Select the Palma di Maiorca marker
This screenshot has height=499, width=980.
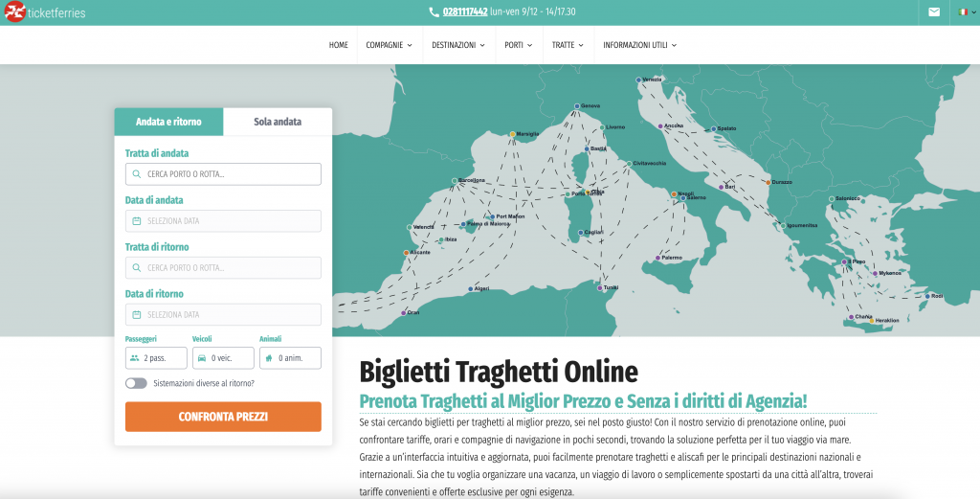(x=463, y=224)
